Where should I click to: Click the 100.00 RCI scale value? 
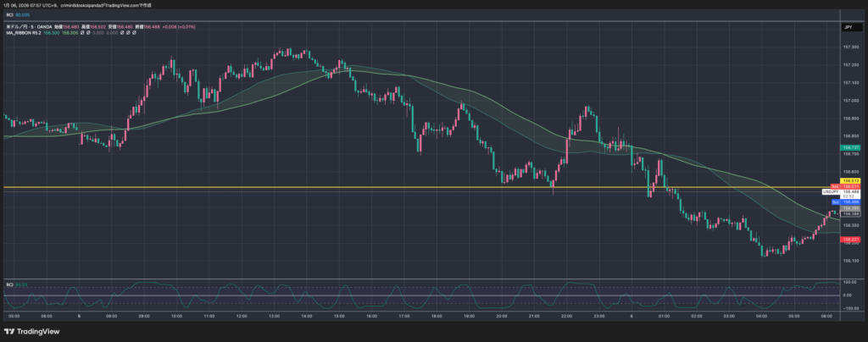click(850, 282)
